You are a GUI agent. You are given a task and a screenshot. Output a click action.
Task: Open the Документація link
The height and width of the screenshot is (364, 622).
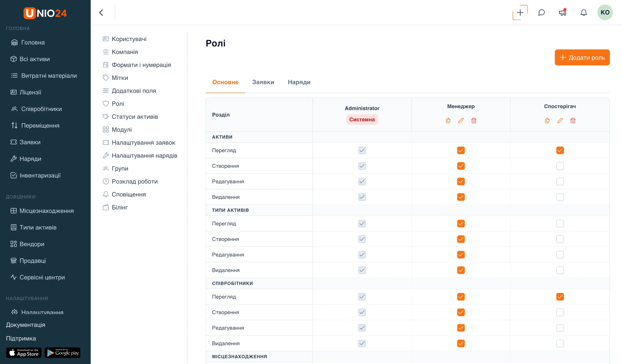pyautogui.click(x=25, y=325)
